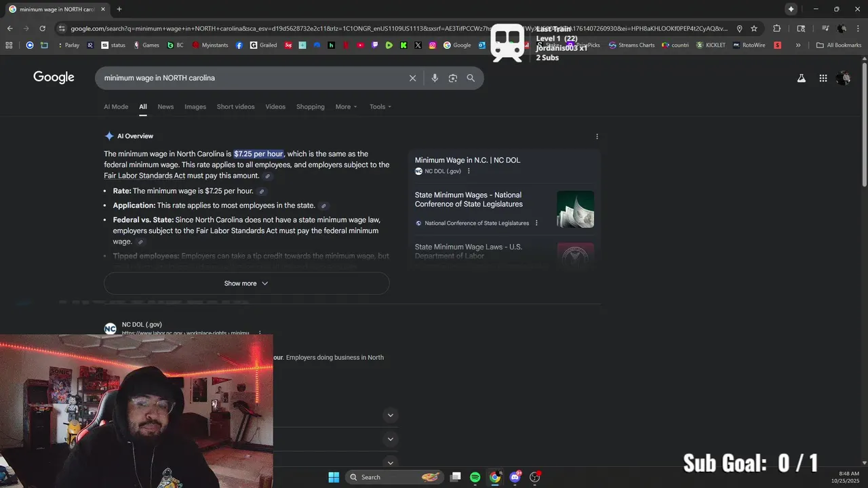
Task: Open the Streams Charts bookmark
Action: pyautogui.click(x=631, y=45)
